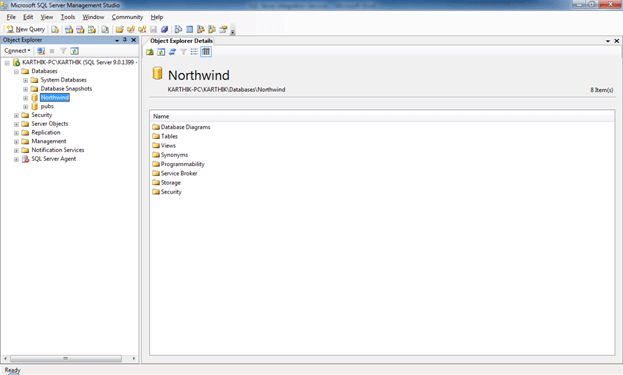Toggle Details view icon in Details toolbar

coord(206,52)
